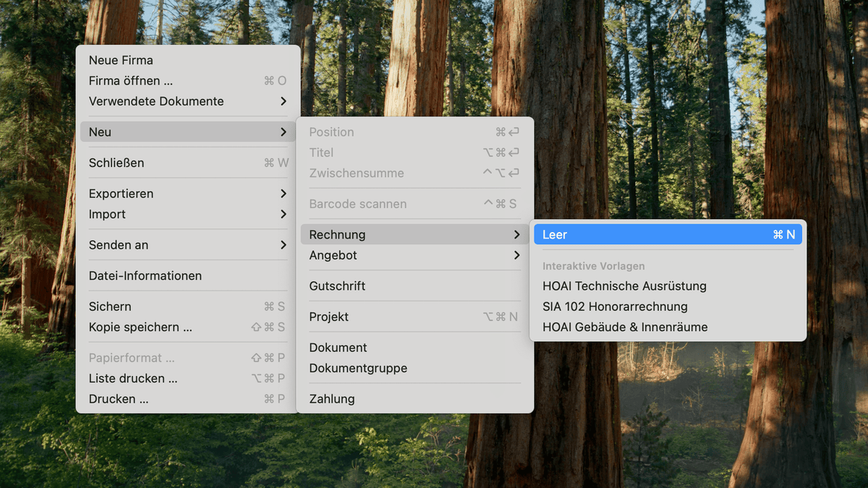Image resolution: width=868 pixels, height=488 pixels.
Task: Choose Kopie speichern … entry
Action: click(188, 327)
